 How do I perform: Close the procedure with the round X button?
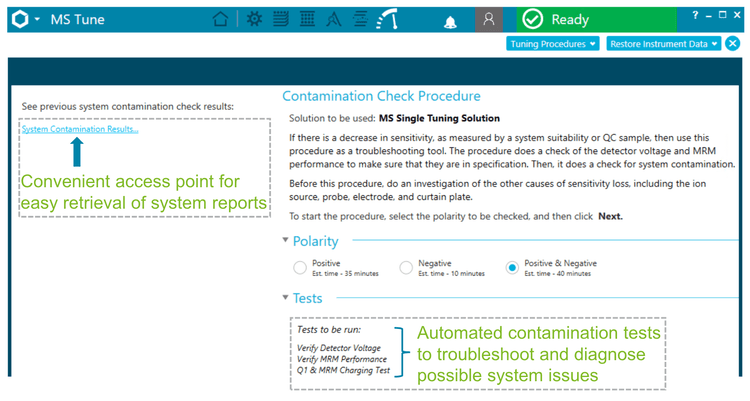click(732, 44)
